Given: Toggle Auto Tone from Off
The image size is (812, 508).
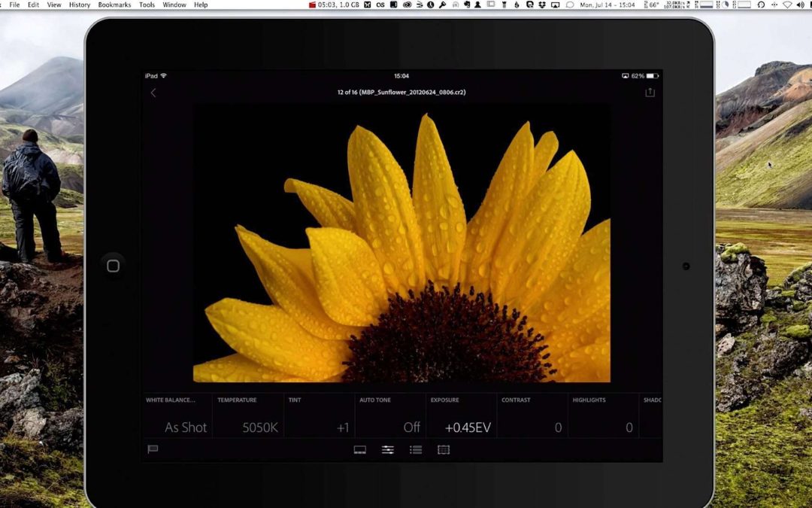Looking at the screenshot, I should pyautogui.click(x=390, y=416).
